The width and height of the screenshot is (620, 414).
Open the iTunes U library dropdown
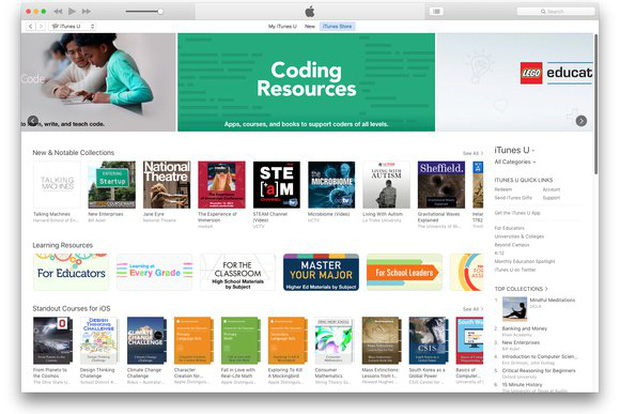[67, 25]
